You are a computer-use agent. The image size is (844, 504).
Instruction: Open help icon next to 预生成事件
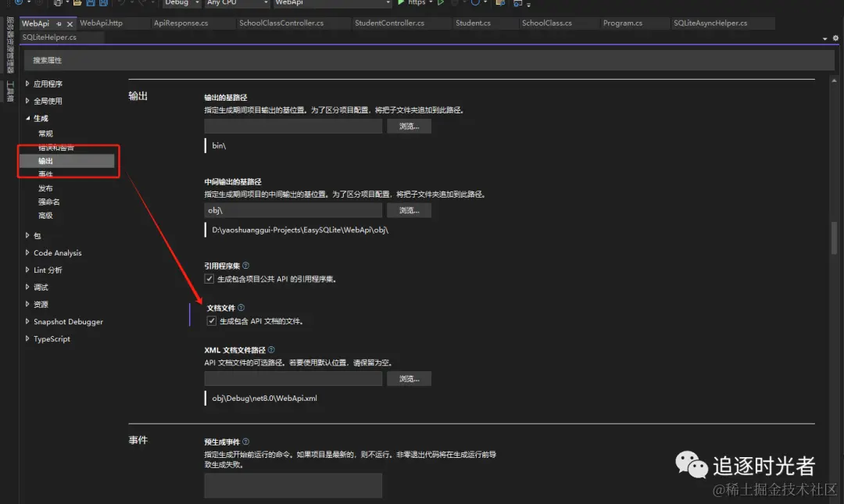[246, 441]
